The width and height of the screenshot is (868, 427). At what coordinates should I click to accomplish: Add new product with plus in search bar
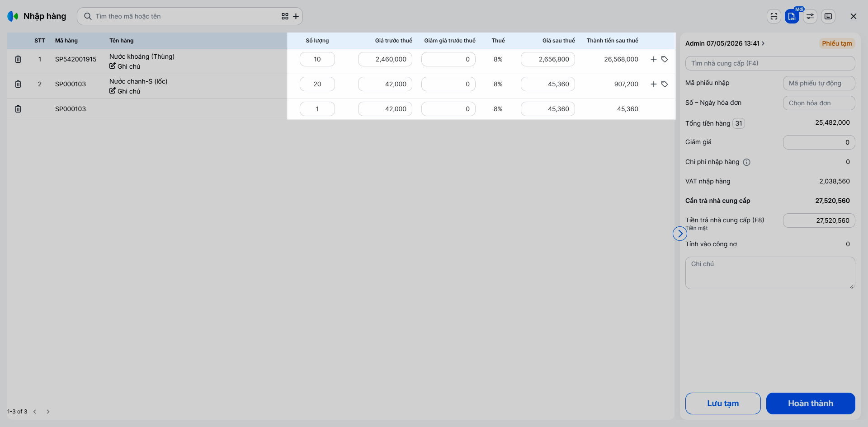tap(296, 16)
